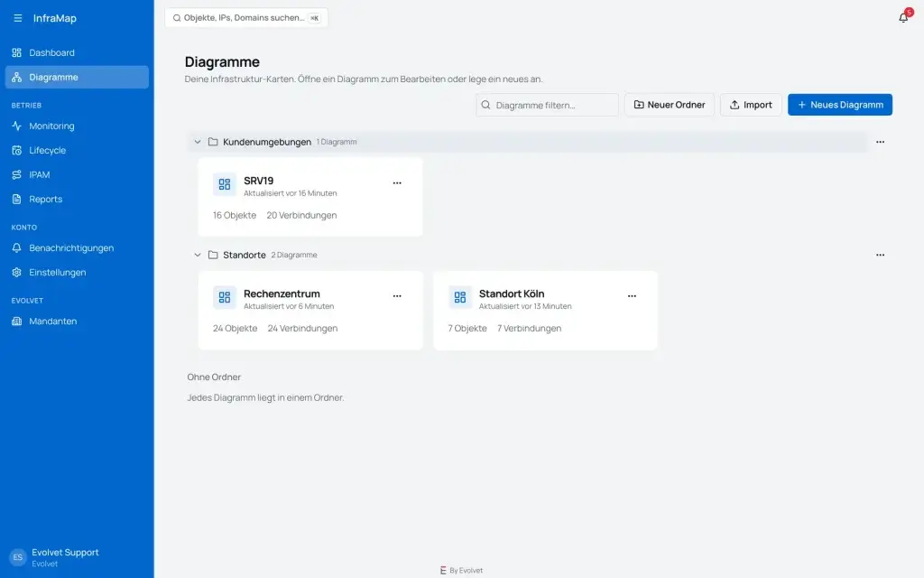Open the notification bell icon
Image resolution: width=924 pixels, height=578 pixels.
903,18
